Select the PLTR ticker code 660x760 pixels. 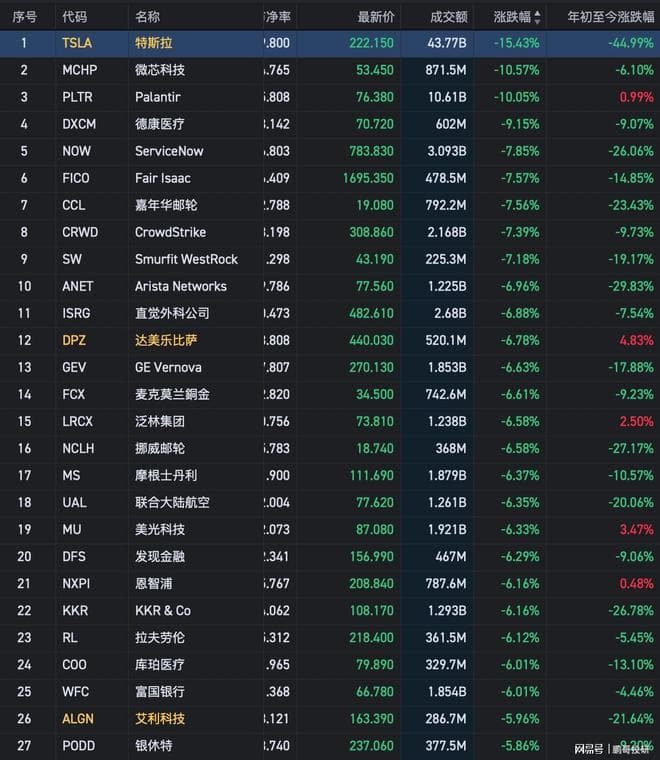77,97
